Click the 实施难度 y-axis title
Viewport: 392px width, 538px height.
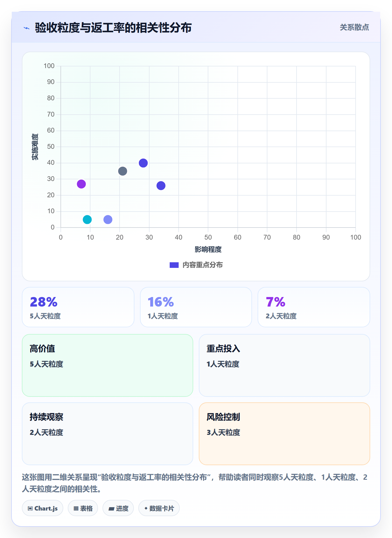[35, 147]
